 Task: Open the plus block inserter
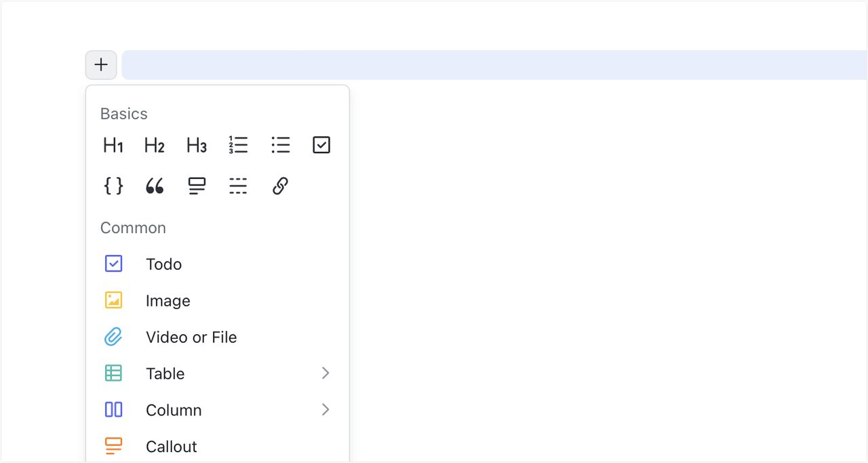100,64
